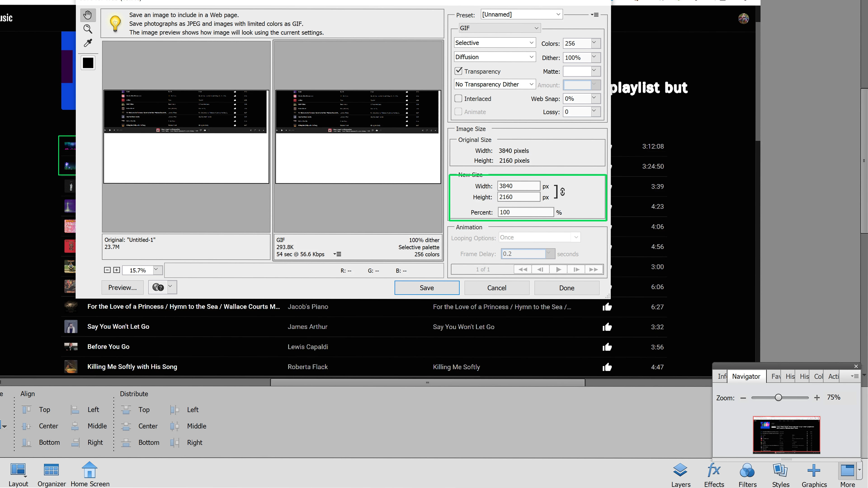Screen dimensions: 868x488
Task: Uncheck the Transparency checkbox
Action: 458,71
